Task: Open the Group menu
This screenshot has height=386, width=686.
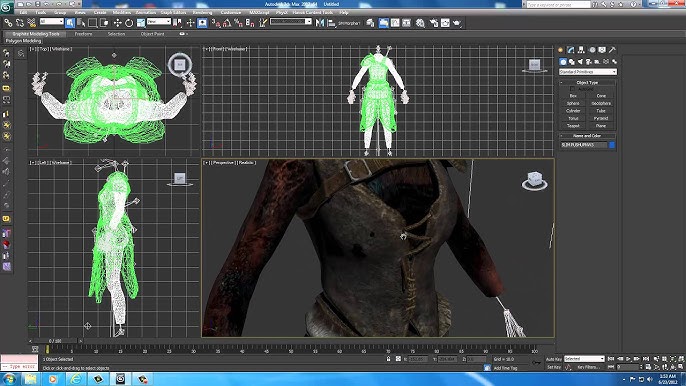Action: 60,13
